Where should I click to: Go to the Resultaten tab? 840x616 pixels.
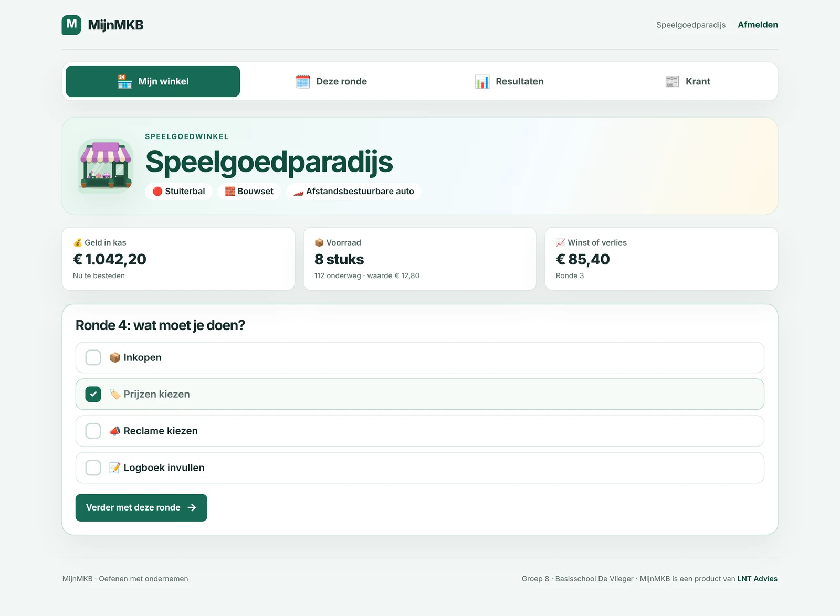click(x=509, y=81)
